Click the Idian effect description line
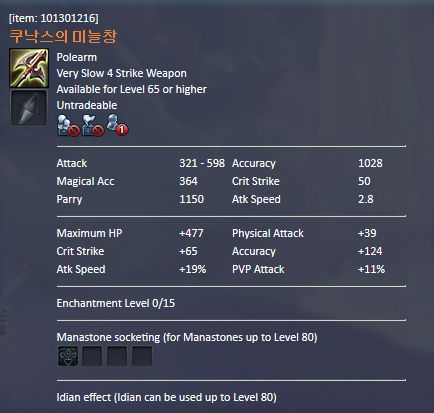 point(166,397)
